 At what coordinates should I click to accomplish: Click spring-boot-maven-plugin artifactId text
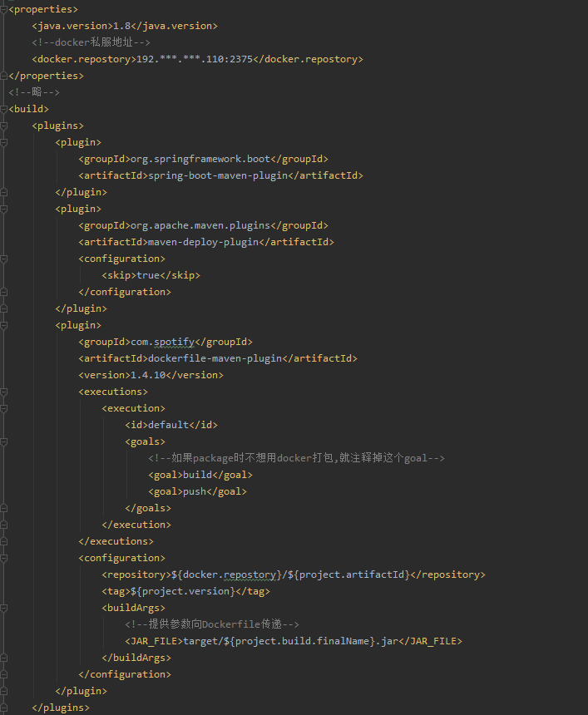click(x=218, y=175)
